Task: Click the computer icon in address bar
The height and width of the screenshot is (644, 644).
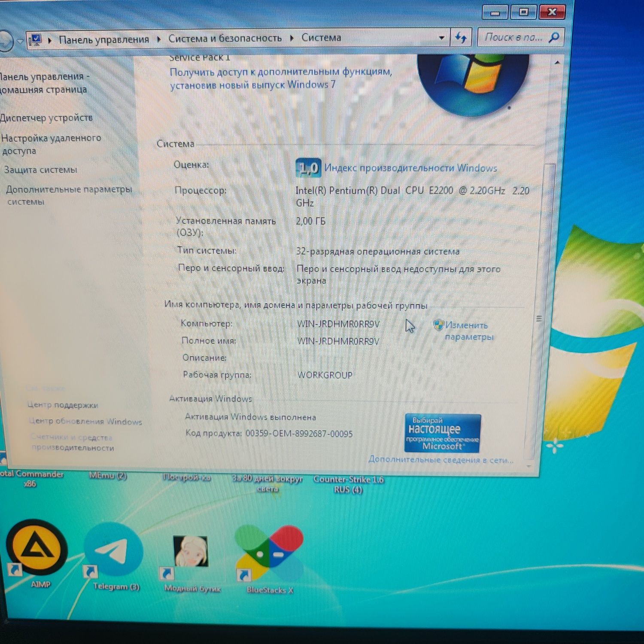Action: (x=35, y=40)
